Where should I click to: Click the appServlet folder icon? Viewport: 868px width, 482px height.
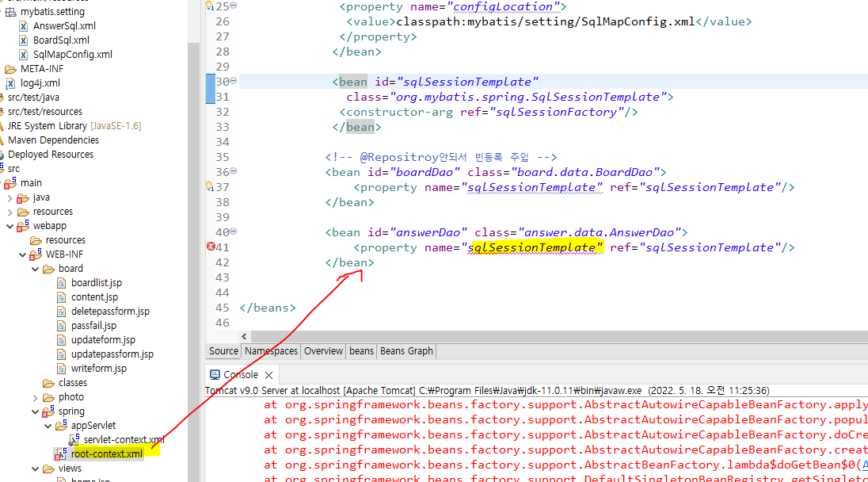point(62,426)
